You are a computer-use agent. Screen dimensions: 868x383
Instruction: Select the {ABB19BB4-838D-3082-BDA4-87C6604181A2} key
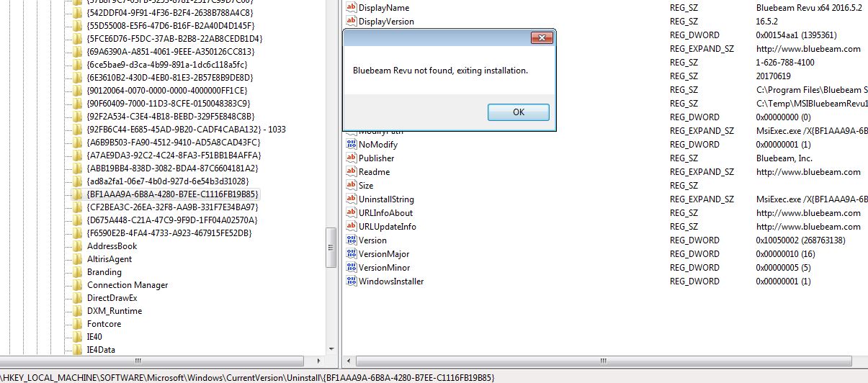pos(171,168)
